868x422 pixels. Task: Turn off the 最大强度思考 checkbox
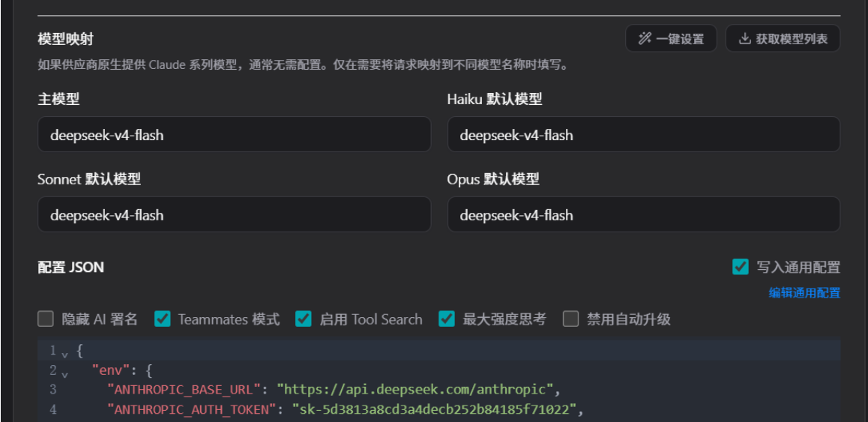447,319
